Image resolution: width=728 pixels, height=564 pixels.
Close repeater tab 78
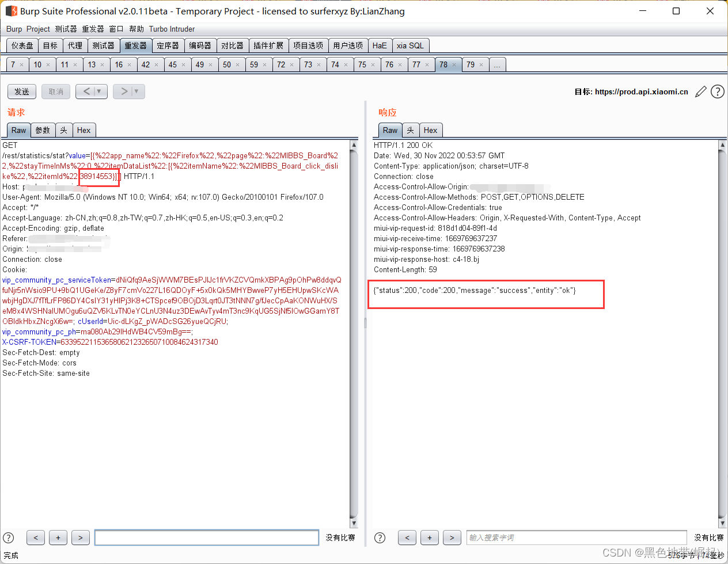pos(454,65)
